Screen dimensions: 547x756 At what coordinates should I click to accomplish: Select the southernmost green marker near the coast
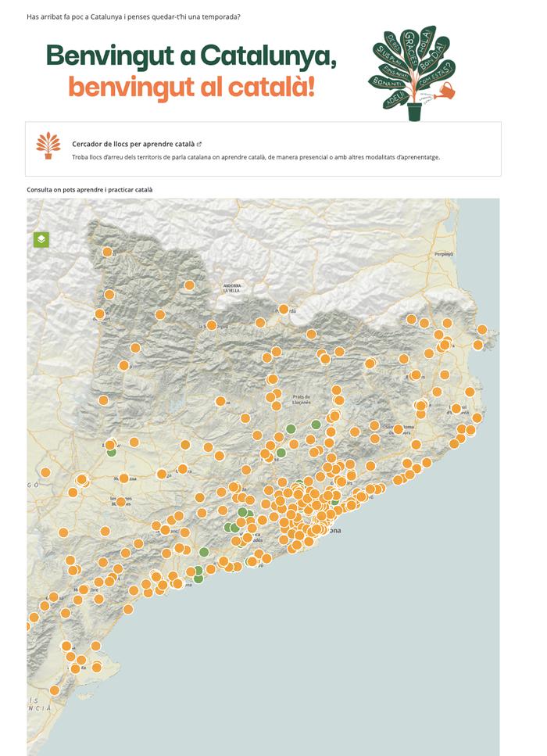click(198, 579)
